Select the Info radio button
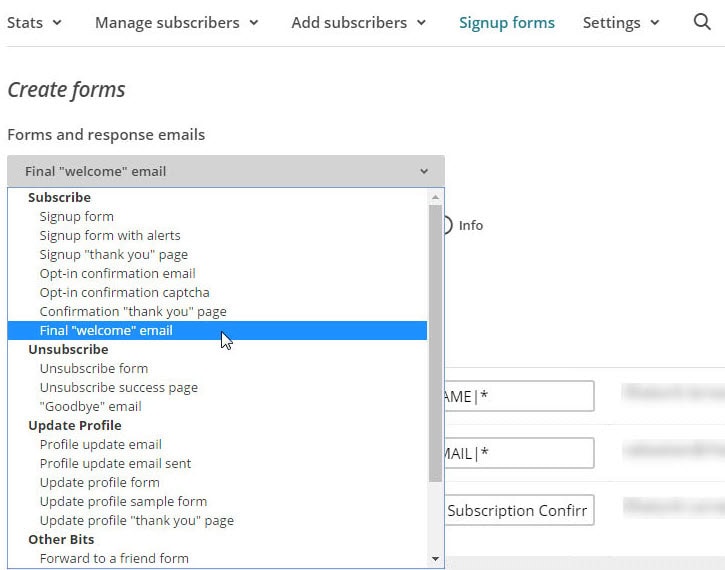 (x=447, y=226)
